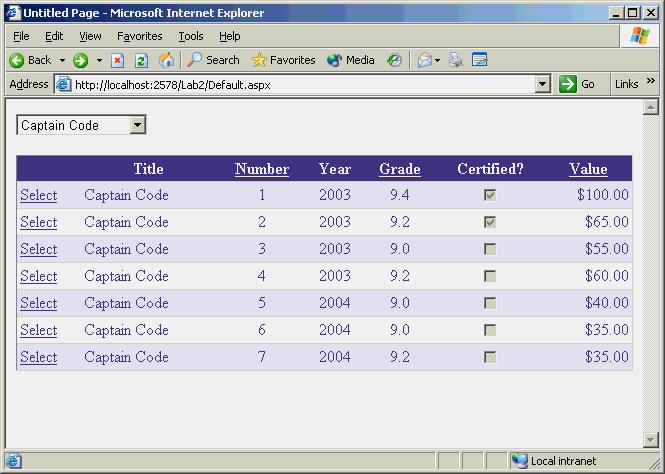Toggle Certified checkbox for issue 4

pyautogui.click(x=490, y=276)
